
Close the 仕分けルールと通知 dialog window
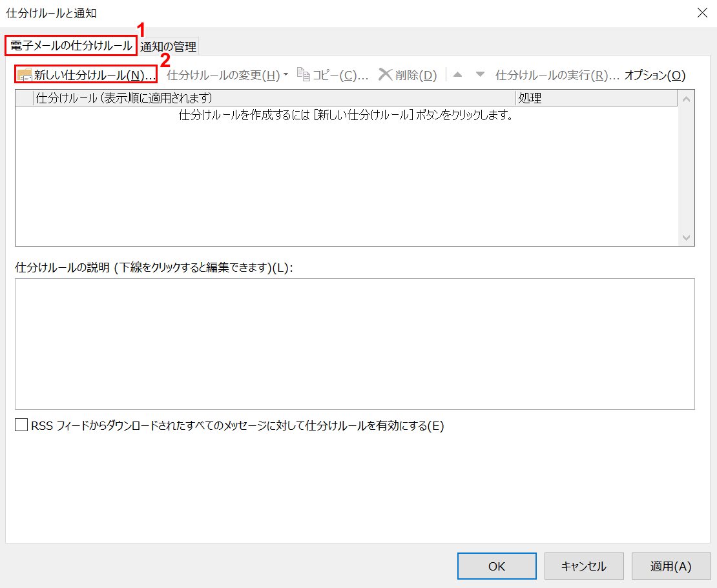coord(702,13)
